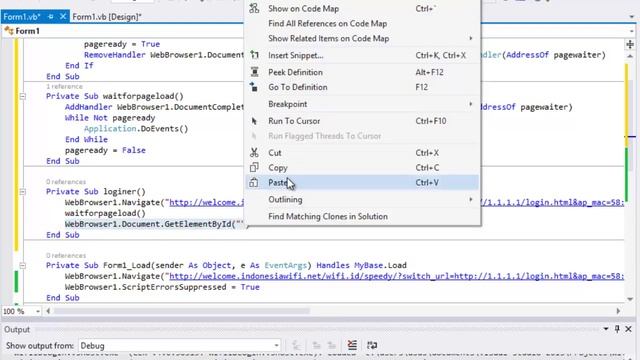Click horizontal scrollbar left arrow
The height and width of the screenshot is (360, 640).
(48, 311)
